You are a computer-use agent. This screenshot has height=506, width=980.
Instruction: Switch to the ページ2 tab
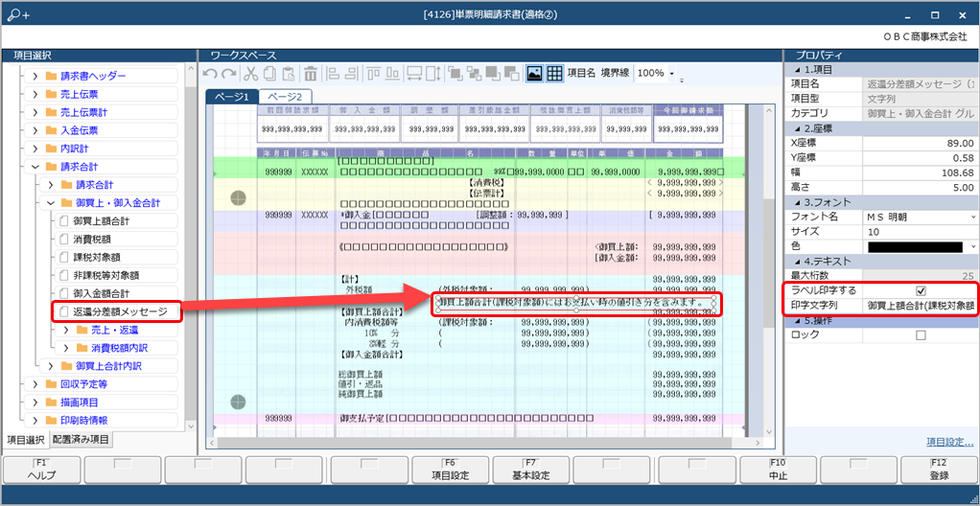pyautogui.click(x=285, y=97)
